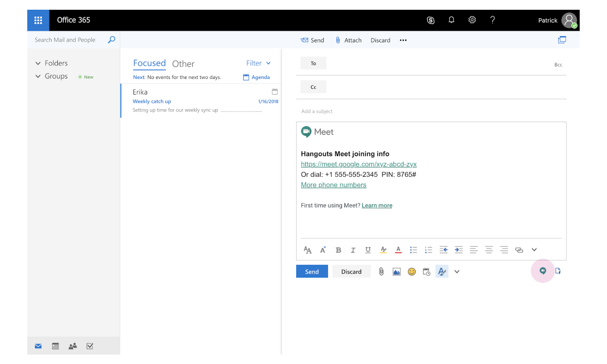Toggle bold formatting
The image size is (607, 364).
coord(338,250)
